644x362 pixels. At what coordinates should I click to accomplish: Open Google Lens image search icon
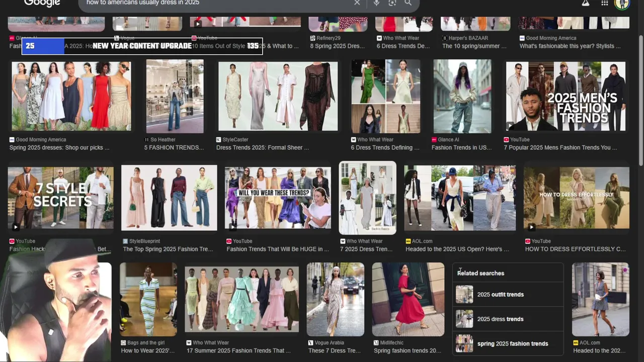point(392,3)
